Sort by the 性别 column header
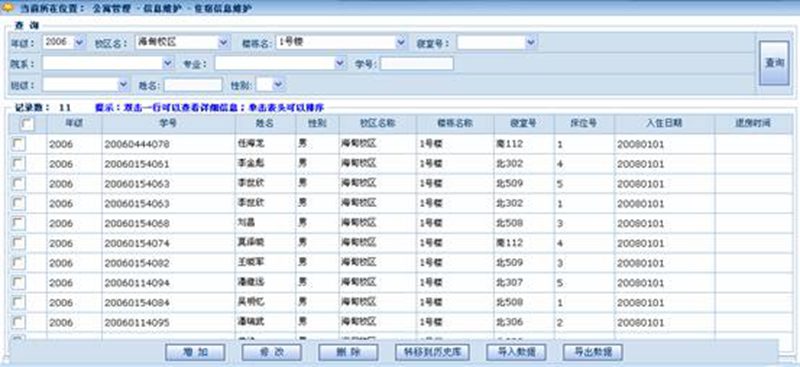800x367 pixels. [x=317, y=124]
